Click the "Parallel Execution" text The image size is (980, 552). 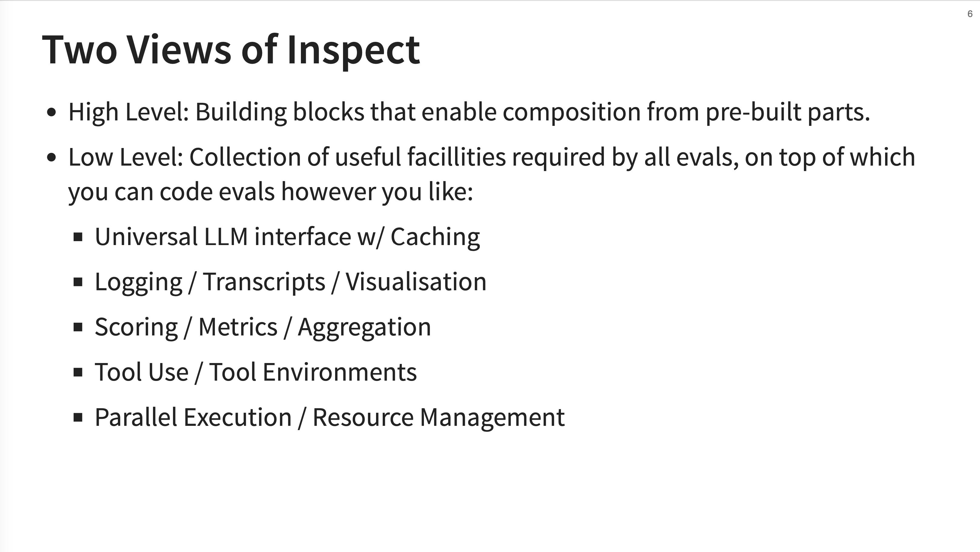coord(193,417)
